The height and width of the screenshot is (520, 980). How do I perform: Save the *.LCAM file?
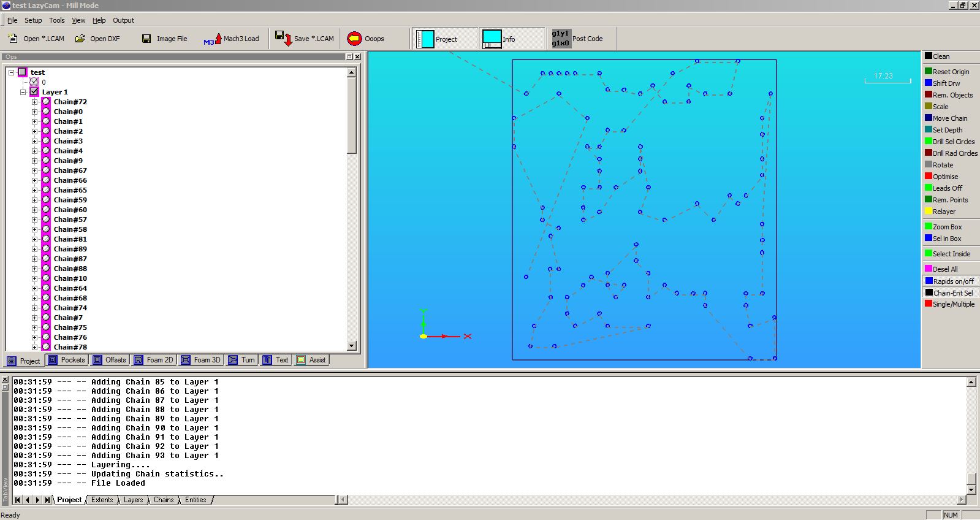coord(283,39)
